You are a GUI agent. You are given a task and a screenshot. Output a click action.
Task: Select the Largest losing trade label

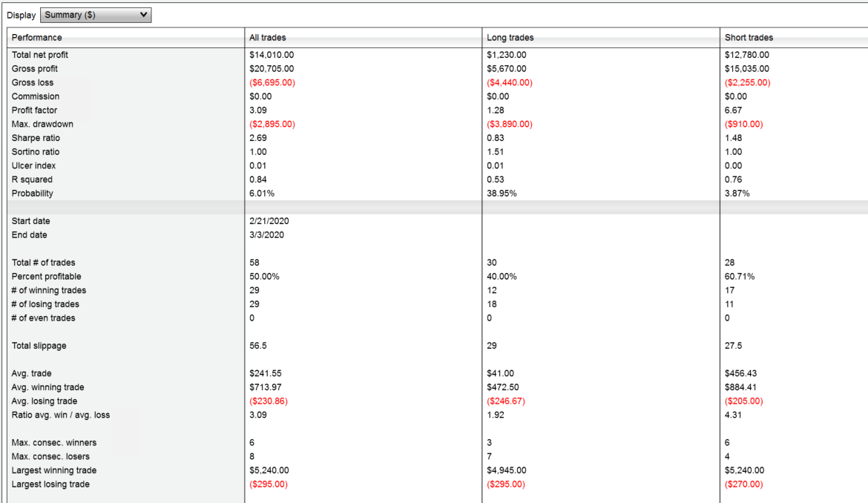click(50, 484)
